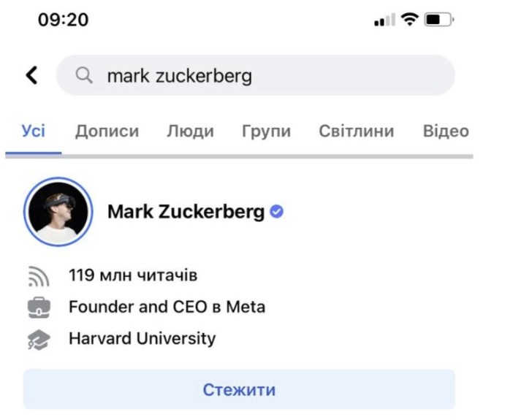The width and height of the screenshot is (532, 420).
Task: Tap the graduation cap education icon
Action: [40, 339]
